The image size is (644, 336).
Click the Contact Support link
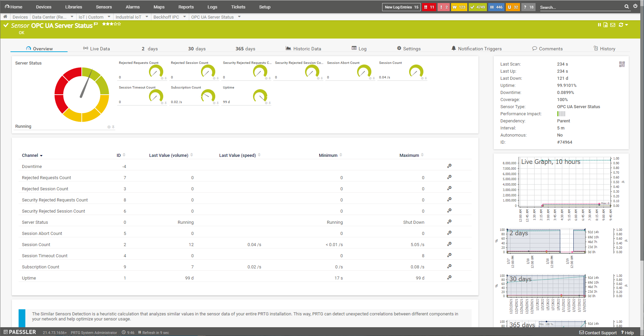[598, 333]
